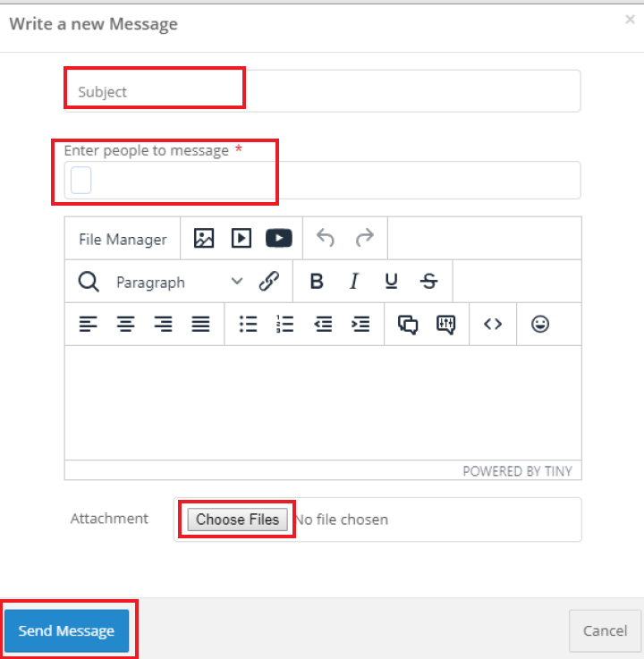Screen dimensions: 644x659
Task: Open the File Manager in editor toolbar
Action: (x=123, y=239)
